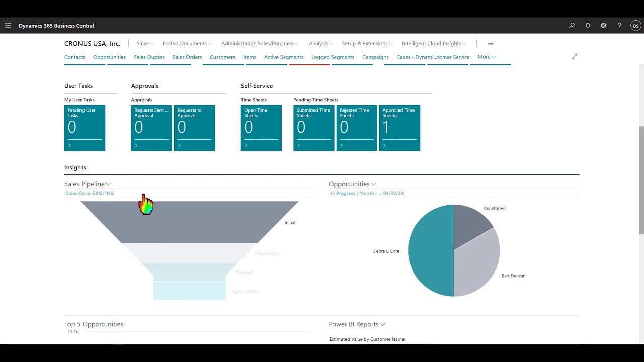Open the Approved Time Sheets tile

point(399,128)
